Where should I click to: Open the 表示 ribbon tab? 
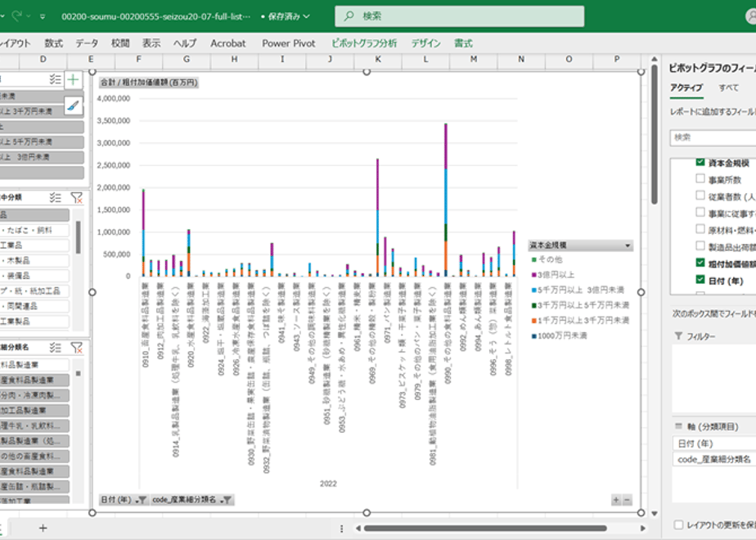(151, 43)
